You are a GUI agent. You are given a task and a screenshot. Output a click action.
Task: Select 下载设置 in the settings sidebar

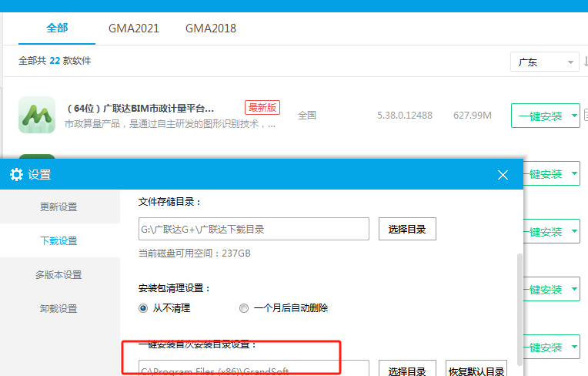click(58, 240)
